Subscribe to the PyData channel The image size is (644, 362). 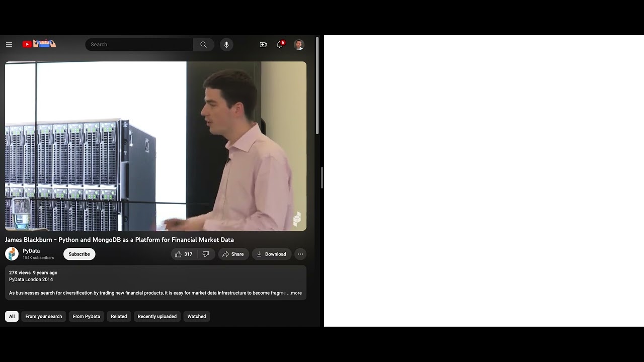(79, 254)
